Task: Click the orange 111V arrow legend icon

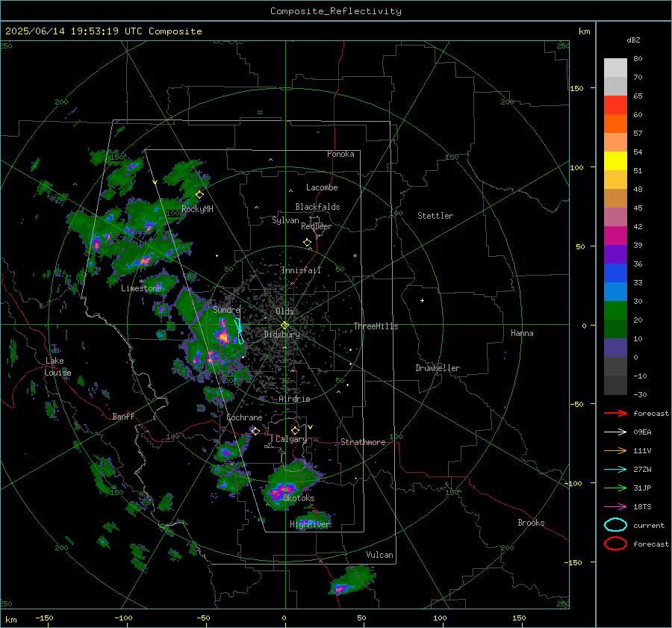Action: (x=615, y=450)
